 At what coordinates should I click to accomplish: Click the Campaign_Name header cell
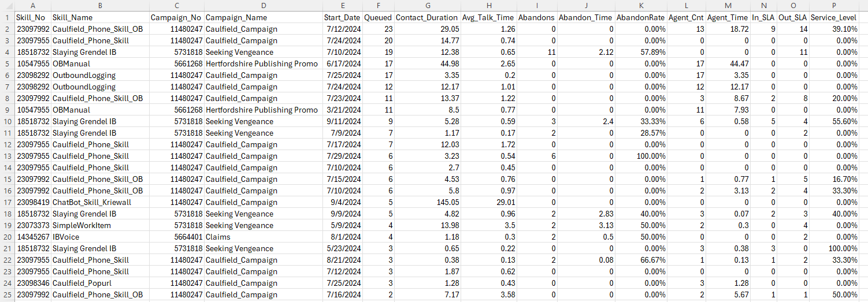(263, 17)
